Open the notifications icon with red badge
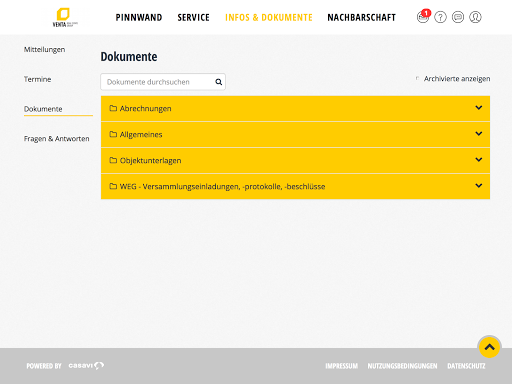Viewport: 512px width, 384px height. pyautogui.click(x=423, y=16)
